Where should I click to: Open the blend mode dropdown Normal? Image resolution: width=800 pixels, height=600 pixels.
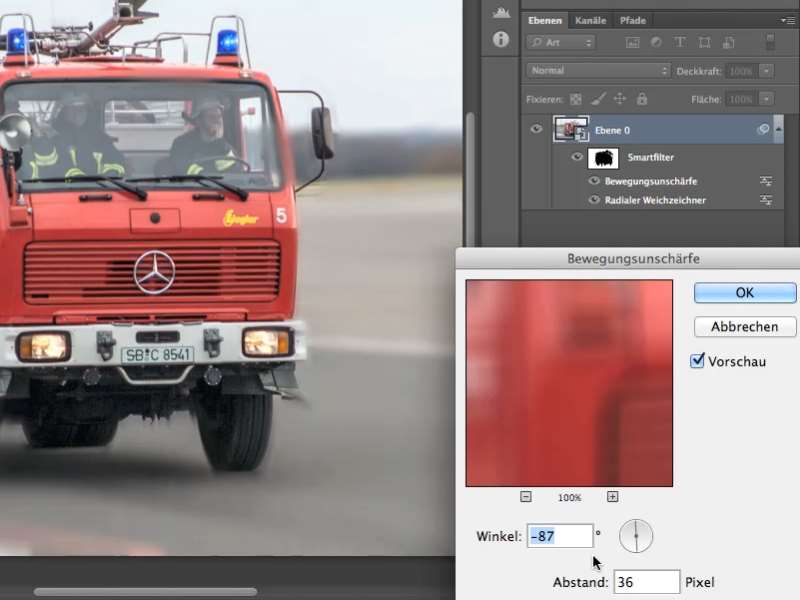(598, 70)
